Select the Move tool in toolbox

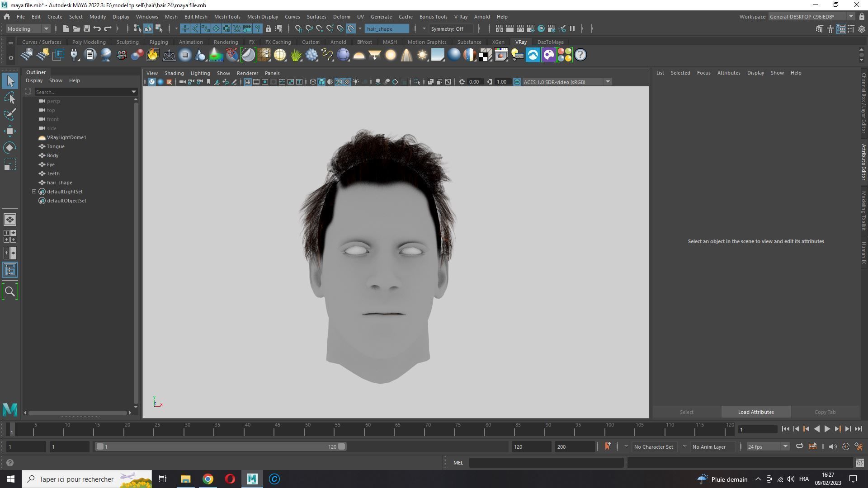10,131
